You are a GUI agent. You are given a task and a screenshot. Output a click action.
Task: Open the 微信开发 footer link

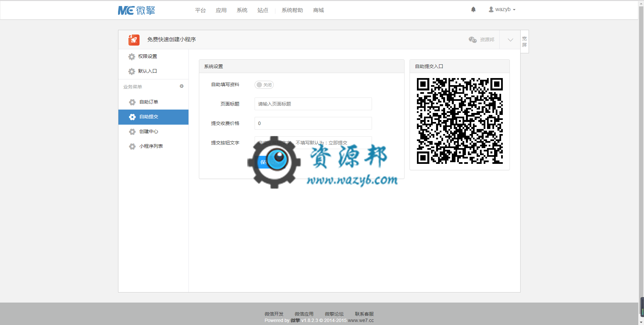[274, 314]
